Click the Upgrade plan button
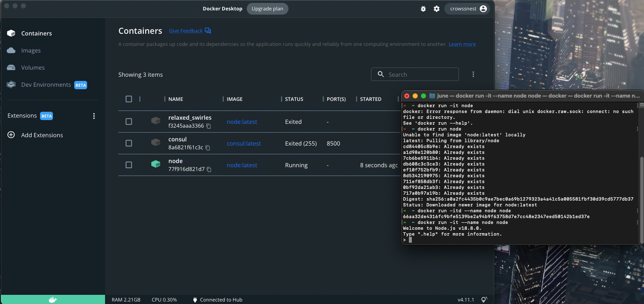Viewport: 644px width, 304px height. click(267, 9)
